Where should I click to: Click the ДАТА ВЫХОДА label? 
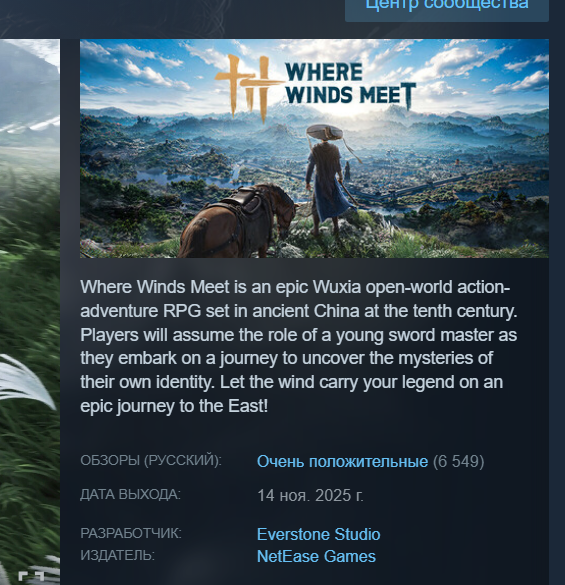[x=130, y=494]
